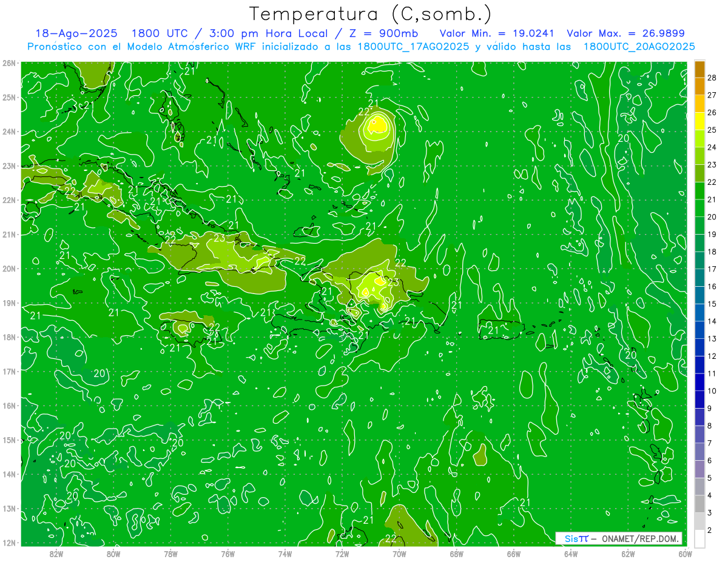The image size is (728, 562).
Task: Click the '18N' latitude axis label
Action: click(9, 337)
